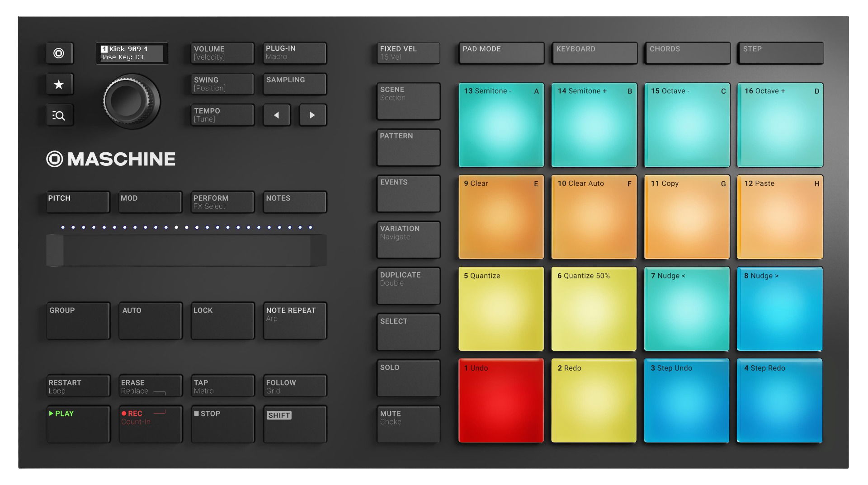Toggle the MUTE Choke button
The image size is (868, 485).
tap(408, 424)
